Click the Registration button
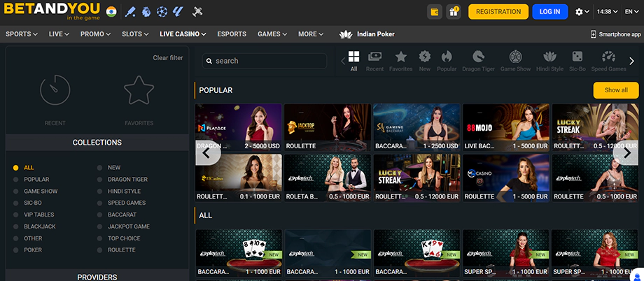 pyautogui.click(x=498, y=12)
